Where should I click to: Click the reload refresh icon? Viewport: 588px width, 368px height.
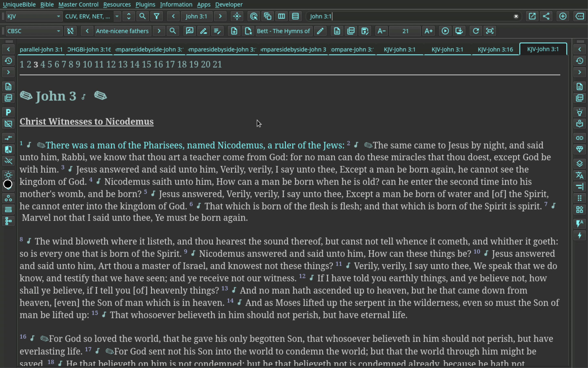point(476,31)
